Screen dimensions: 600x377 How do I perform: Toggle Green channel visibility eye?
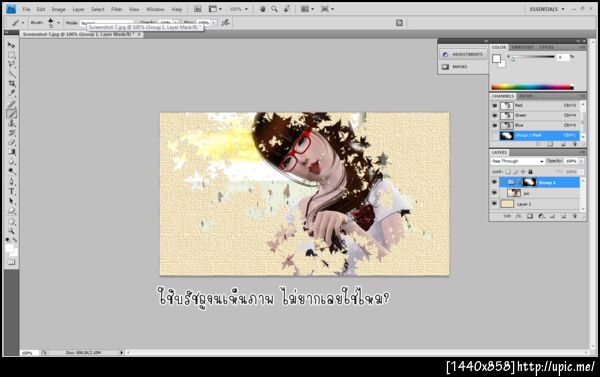[x=494, y=115]
